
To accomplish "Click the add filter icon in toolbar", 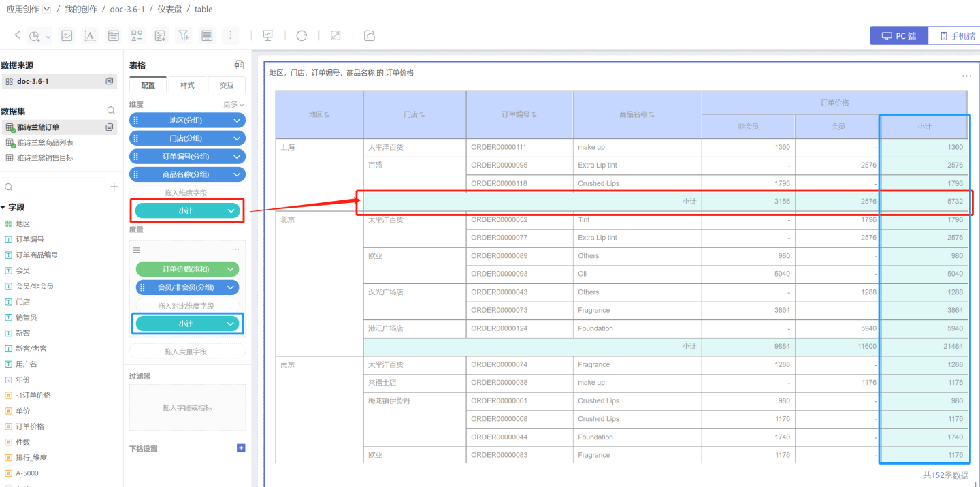I will (x=184, y=35).
